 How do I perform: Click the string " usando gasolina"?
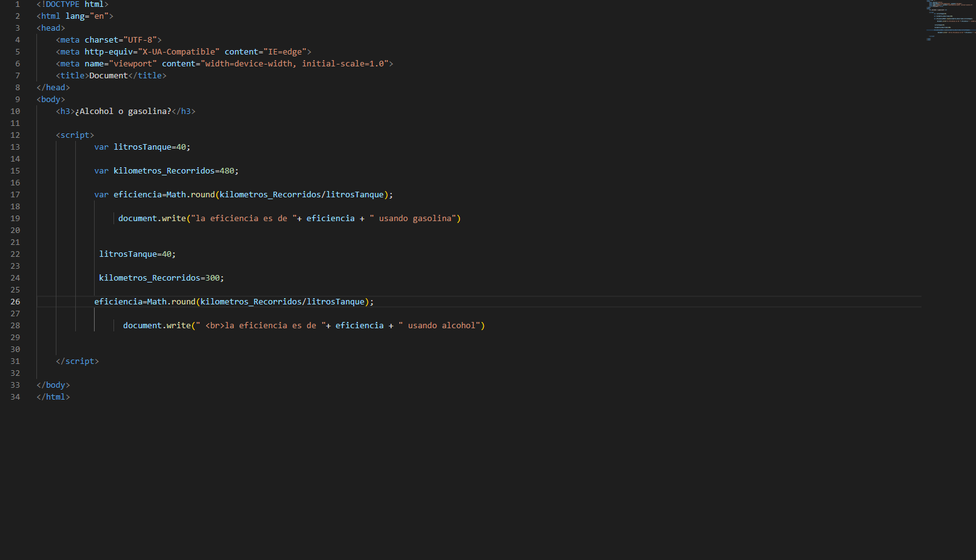click(412, 219)
